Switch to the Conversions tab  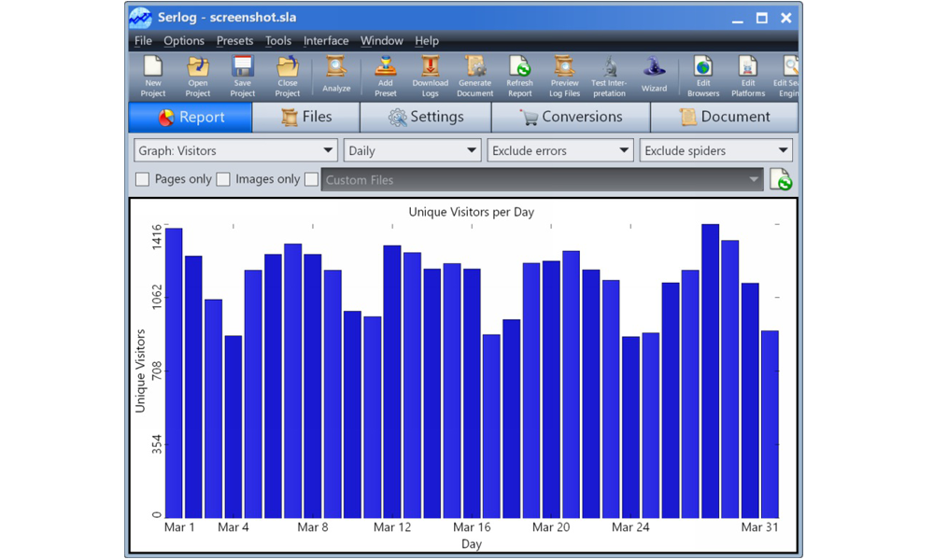click(571, 117)
